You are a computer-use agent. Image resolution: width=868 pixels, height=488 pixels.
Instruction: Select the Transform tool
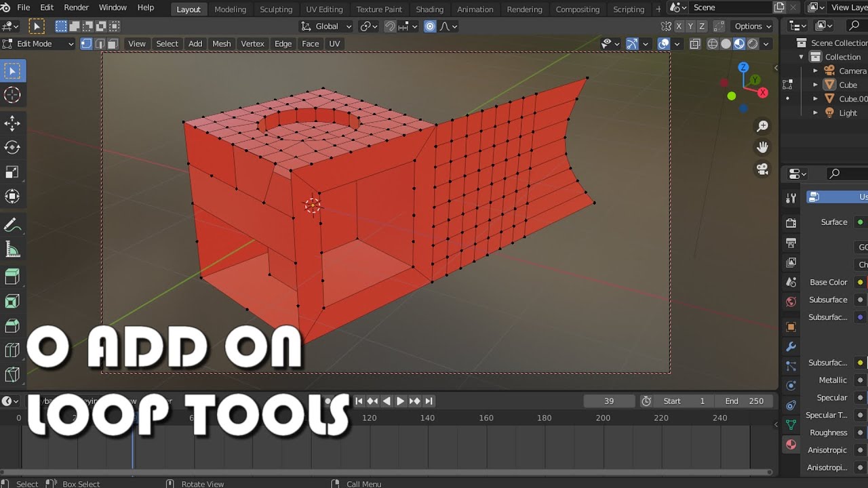(x=12, y=197)
